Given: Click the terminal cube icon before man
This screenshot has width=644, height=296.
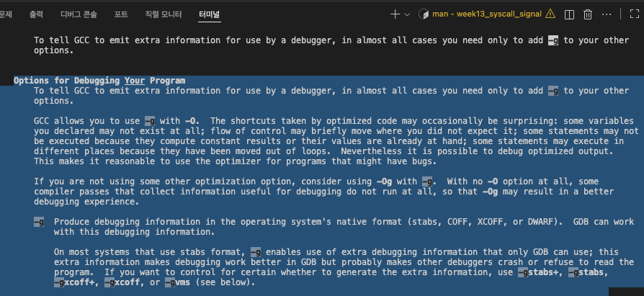Looking at the screenshot, I should [424, 14].
